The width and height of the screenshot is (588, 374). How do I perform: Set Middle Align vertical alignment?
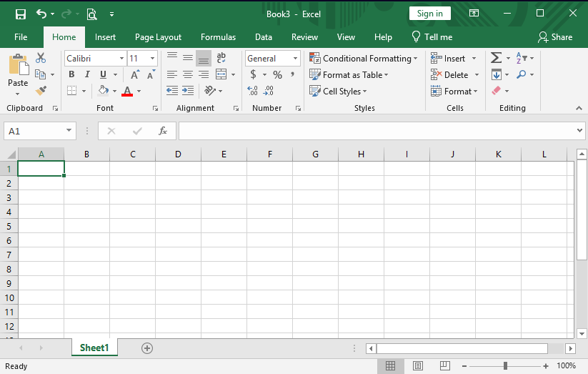click(188, 58)
